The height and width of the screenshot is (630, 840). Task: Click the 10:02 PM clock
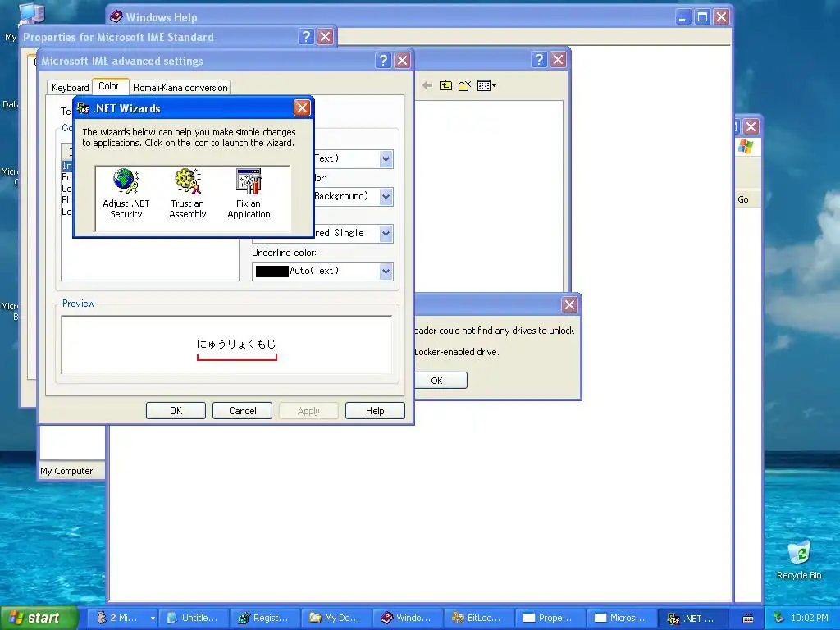click(810, 618)
